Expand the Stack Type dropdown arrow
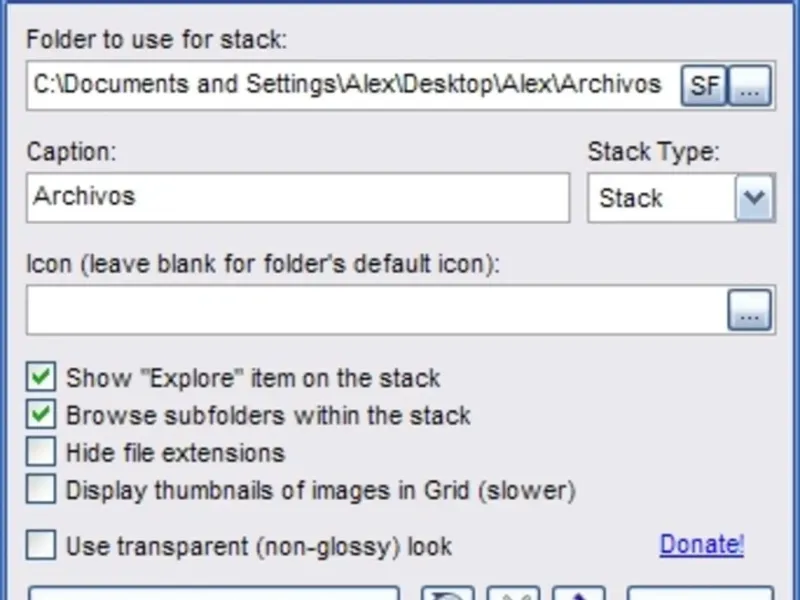The height and width of the screenshot is (600, 800). (x=755, y=197)
